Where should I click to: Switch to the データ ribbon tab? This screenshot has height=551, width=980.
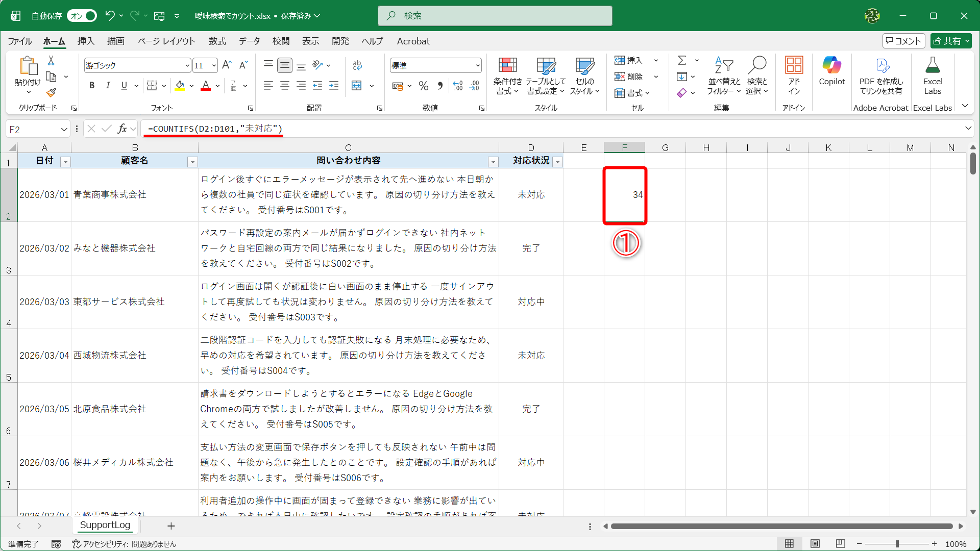[249, 41]
